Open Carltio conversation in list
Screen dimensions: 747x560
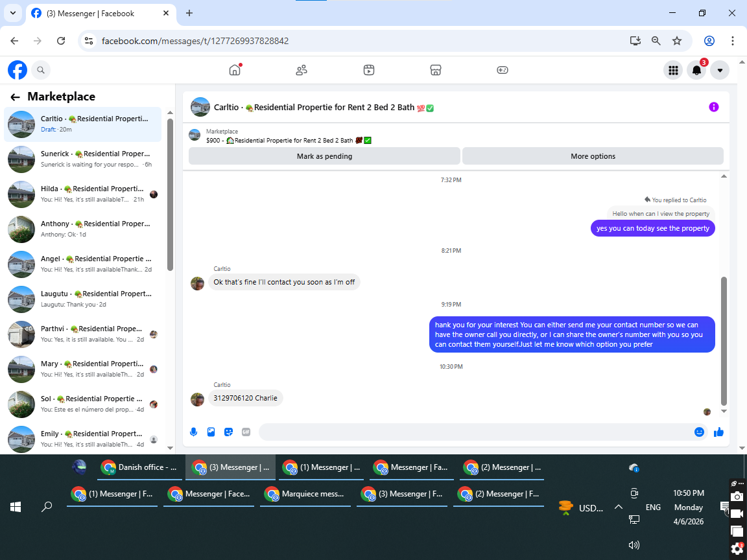click(83, 124)
